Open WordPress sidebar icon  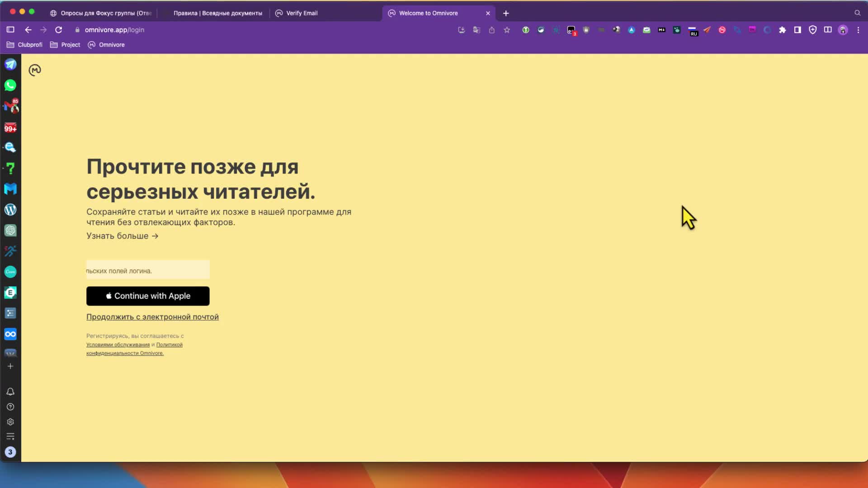point(10,210)
